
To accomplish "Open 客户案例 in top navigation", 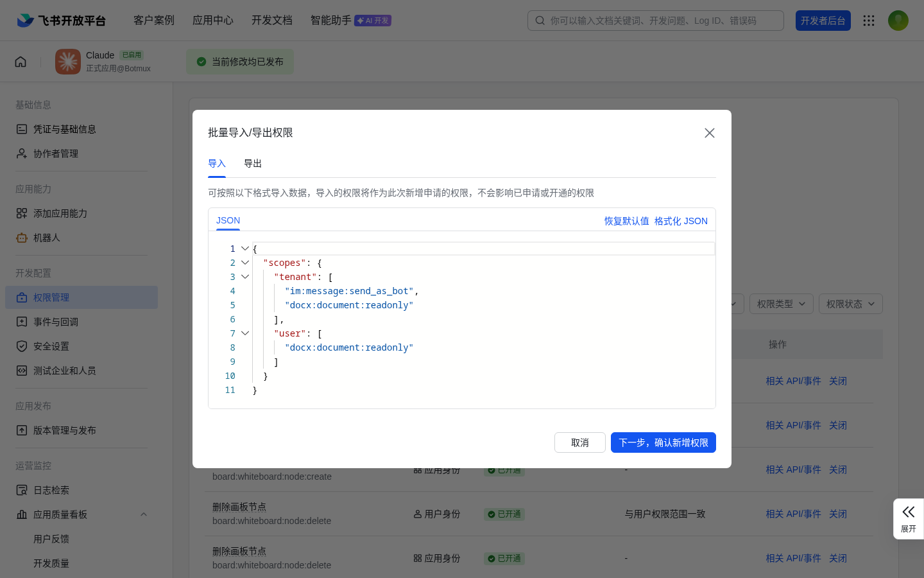I will (x=154, y=21).
